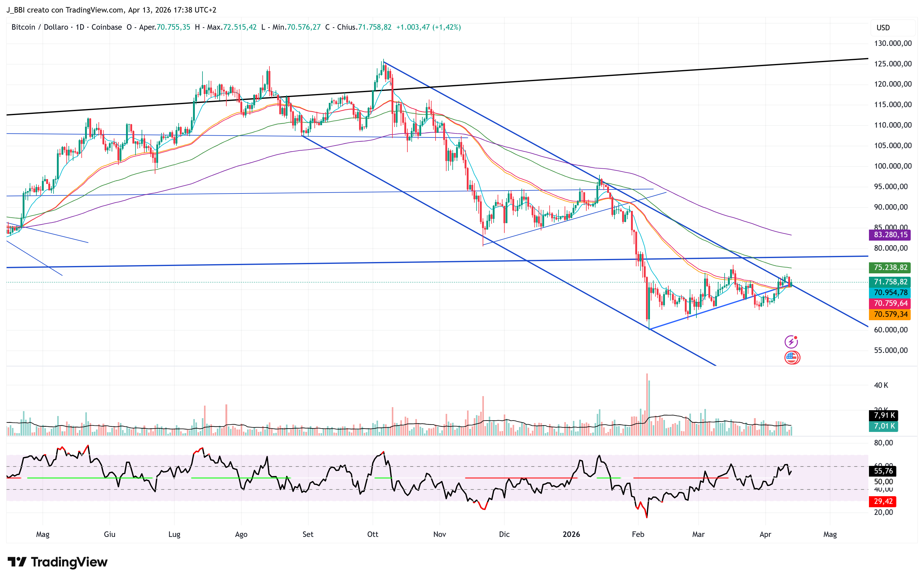This screenshot has width=924, height=581.
Task: Click the purple lightning event icon
Action: (791, 341)
